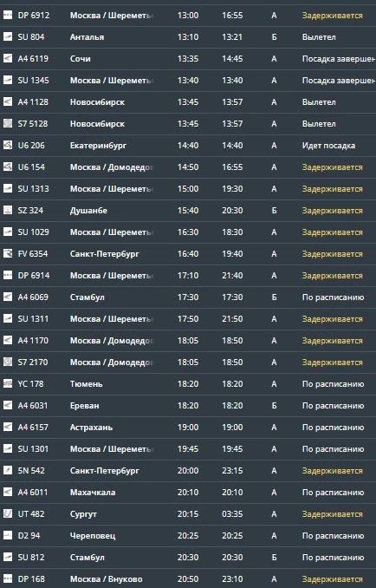Open flight D2 94 to Череповец
The height and width of the screenshot is (588, 376).
click(x=188, y=535)
